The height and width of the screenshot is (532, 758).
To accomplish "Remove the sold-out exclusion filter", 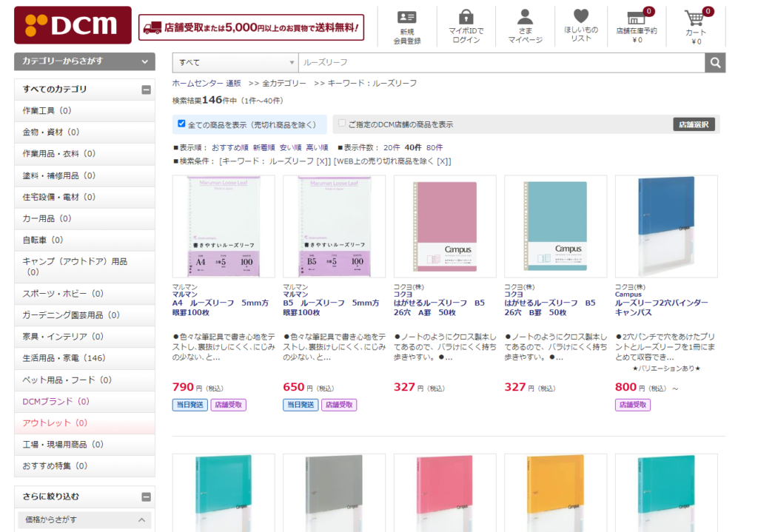I will point(444,161).
